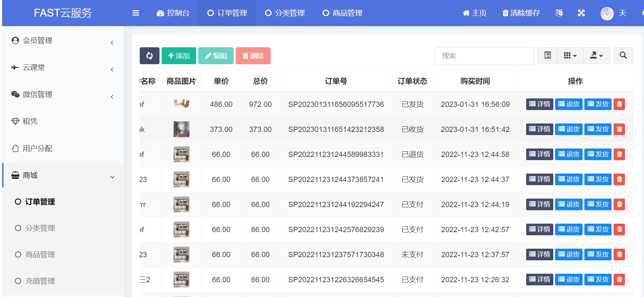644x297 pixels.
Task: Click 发货 for order SP202211231237571730348
Action: 598,254
